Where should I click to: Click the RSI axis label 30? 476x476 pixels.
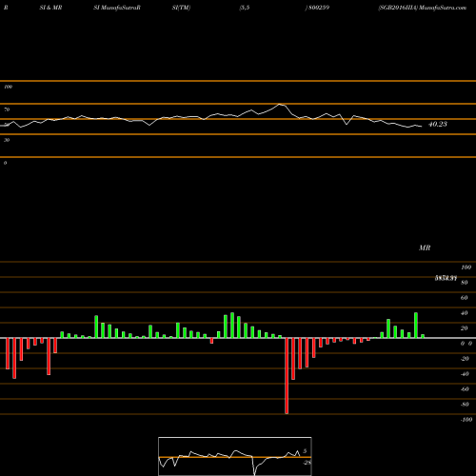pos(7,140)
